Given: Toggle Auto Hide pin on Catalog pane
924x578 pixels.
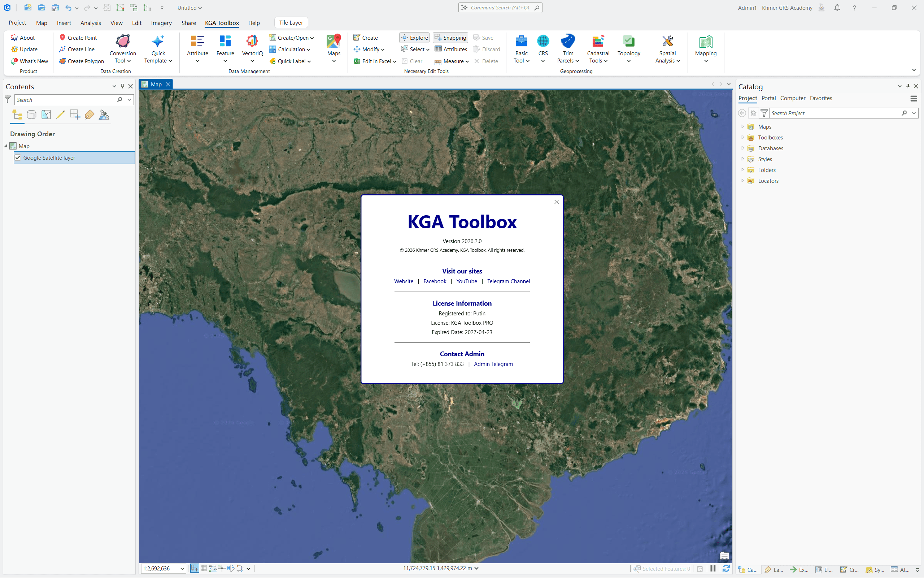Looking at the screenshot, I should (908, 86).
